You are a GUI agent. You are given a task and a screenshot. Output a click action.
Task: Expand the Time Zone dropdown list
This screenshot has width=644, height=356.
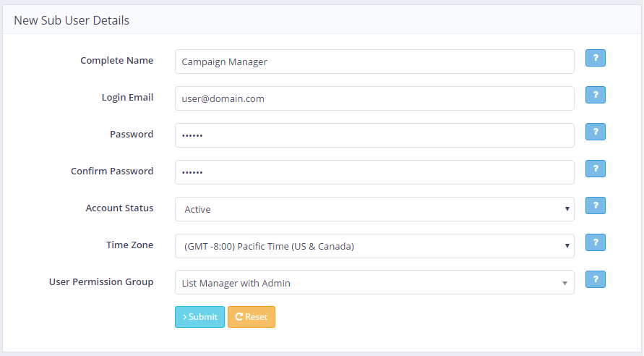(x=374, y=246)
